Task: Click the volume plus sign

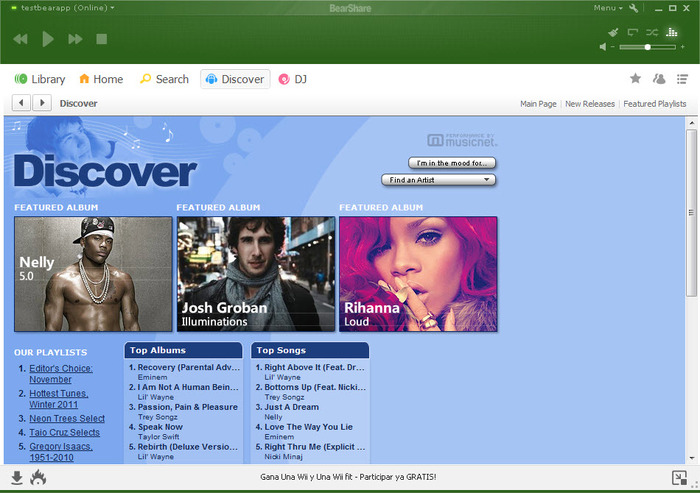Action: click(x=683, y=47)
